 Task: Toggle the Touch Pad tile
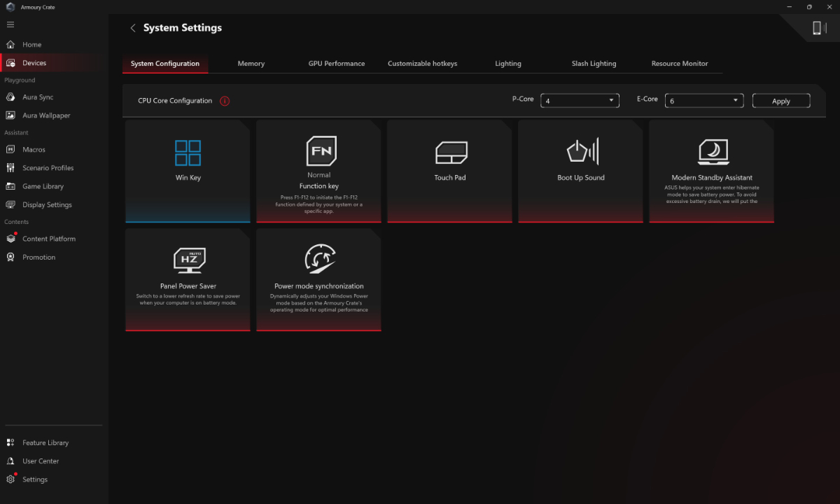(449, 171)
